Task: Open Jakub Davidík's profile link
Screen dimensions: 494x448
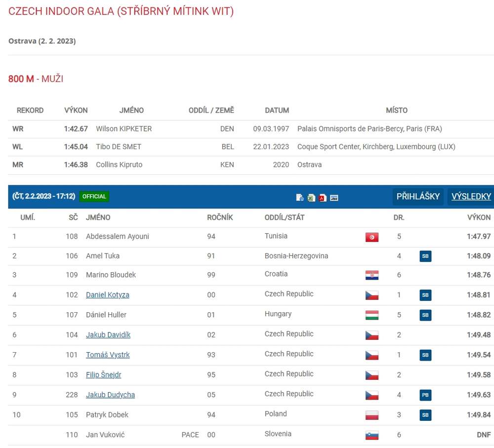Action: [108, 335]
